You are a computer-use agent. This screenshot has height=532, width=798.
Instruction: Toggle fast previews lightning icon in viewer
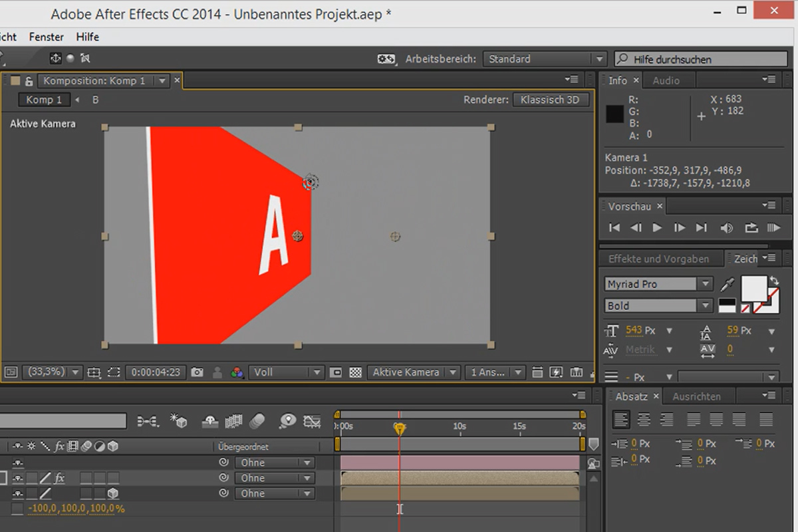click(x=557, y=372)
